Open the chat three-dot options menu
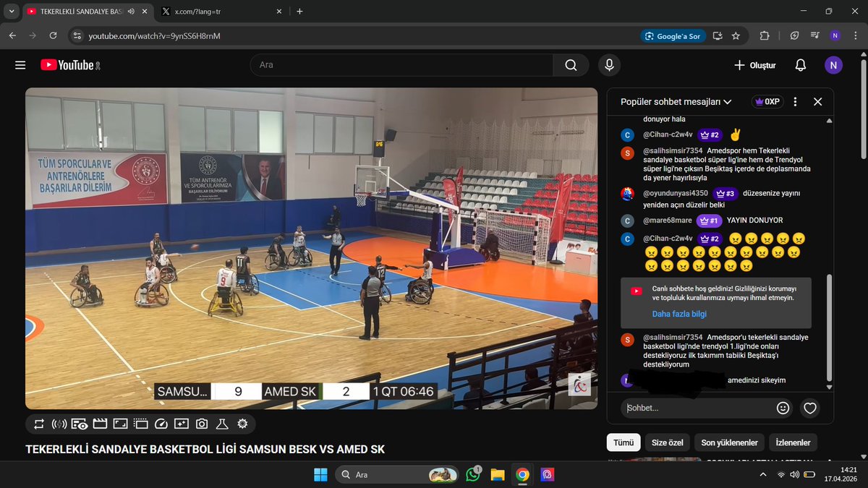The width and height of the screenshot is (868, 488). (795, 102)
